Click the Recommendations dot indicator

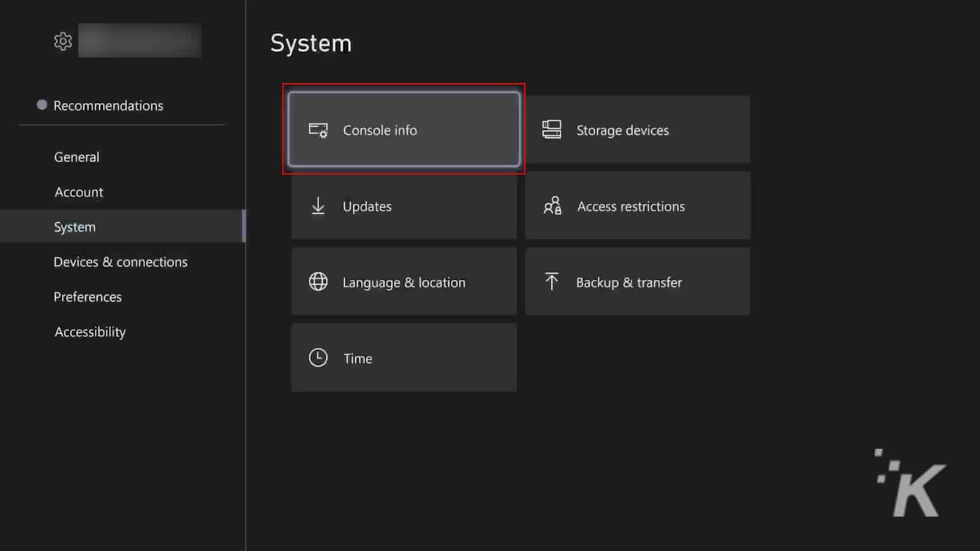click(x=42, y=105)
